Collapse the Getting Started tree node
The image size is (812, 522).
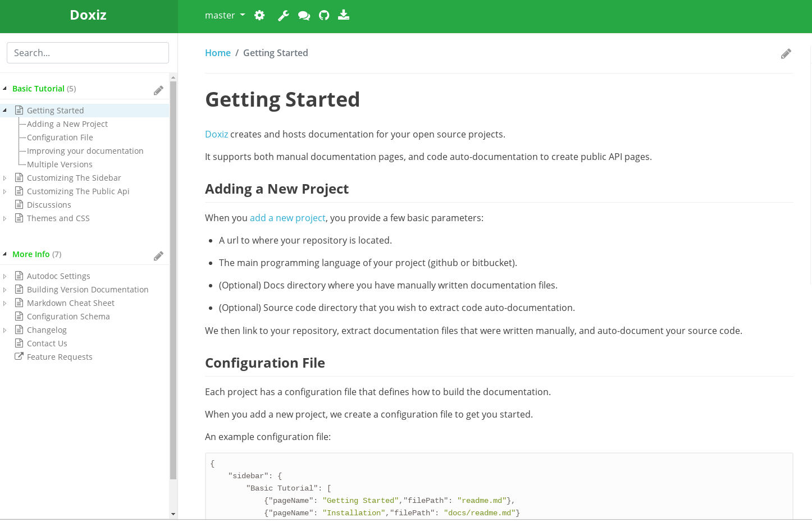click(4, 110)
